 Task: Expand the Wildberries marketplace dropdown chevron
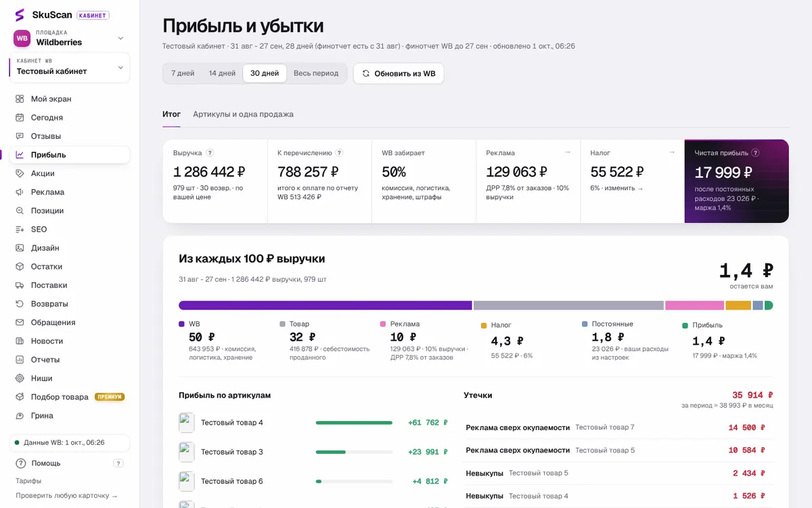pos(120,38)
